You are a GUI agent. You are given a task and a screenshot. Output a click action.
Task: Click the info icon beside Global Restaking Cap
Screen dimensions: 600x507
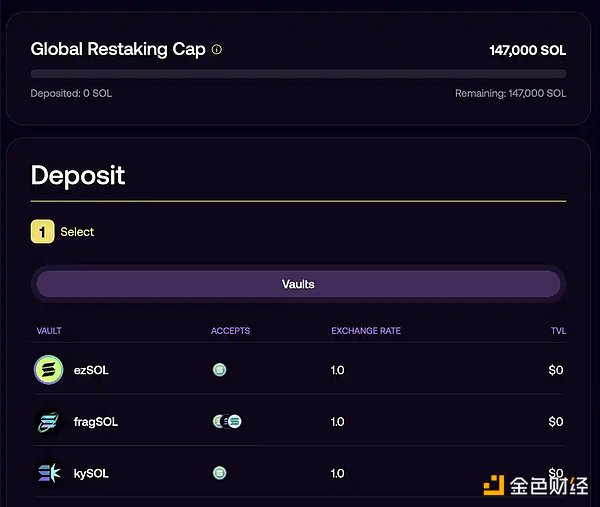coord(217,49)
